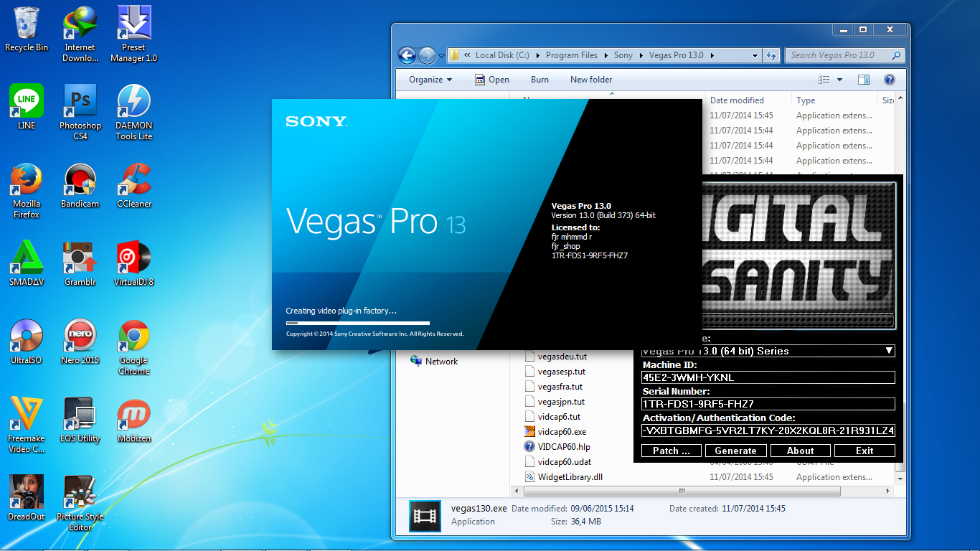The height and width of the screenshot is (551, 980).
Task: Open previous locations dropdown in address bar
Action: (x=755, y=55)
